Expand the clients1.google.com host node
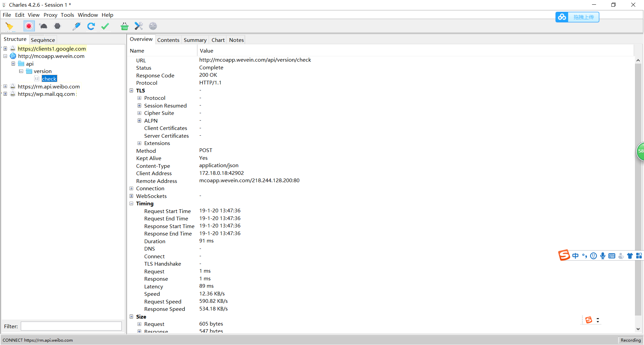The width and height of the screenshot is (644, 345). click(5, 49)
